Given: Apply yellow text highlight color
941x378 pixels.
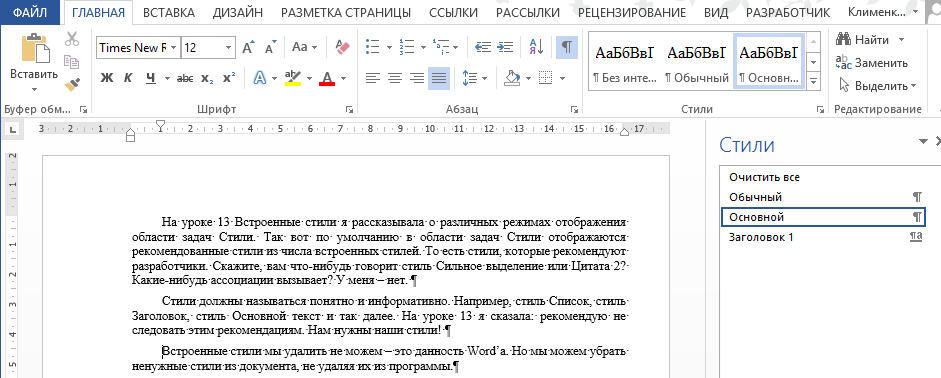Looking at the screenshot, I should pyautogui.click(x=292, y=78).
